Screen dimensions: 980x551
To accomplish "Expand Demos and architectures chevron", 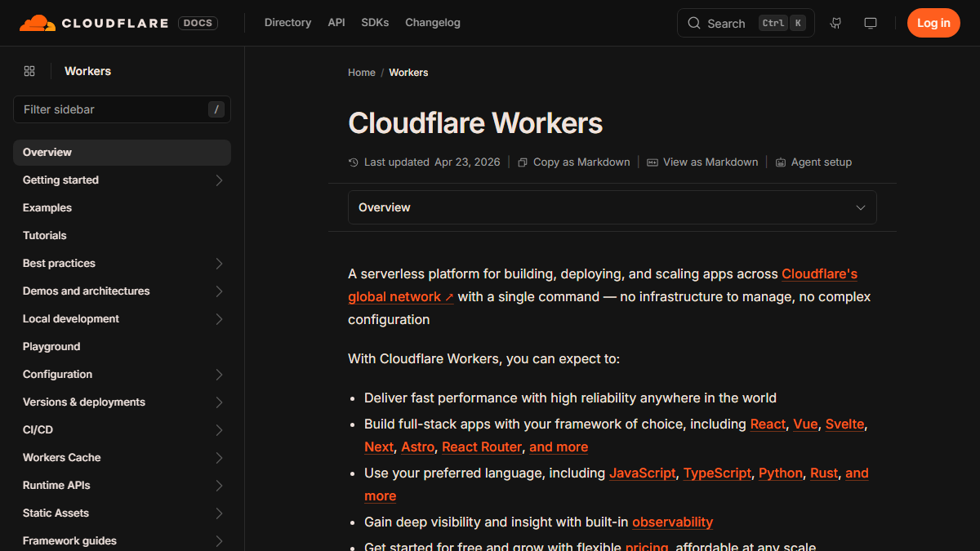I will [219, 291].
